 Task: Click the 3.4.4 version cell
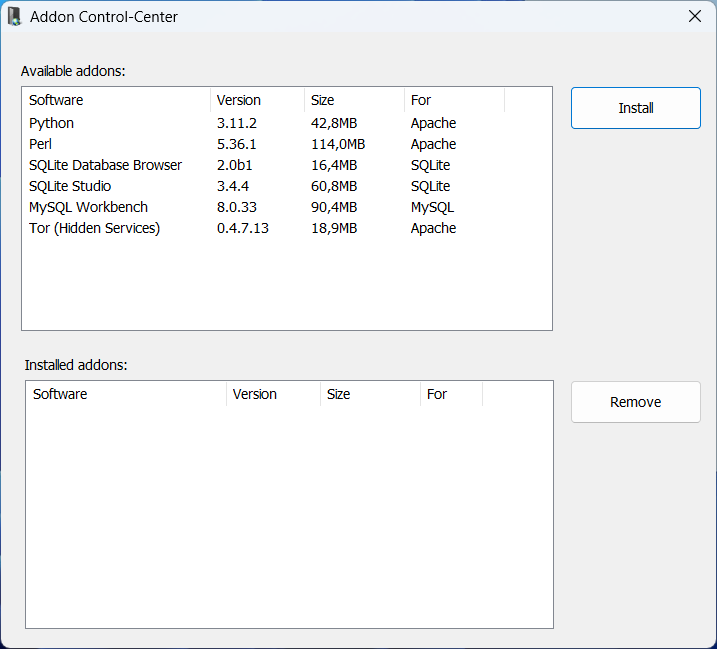(x=233, y=186)
